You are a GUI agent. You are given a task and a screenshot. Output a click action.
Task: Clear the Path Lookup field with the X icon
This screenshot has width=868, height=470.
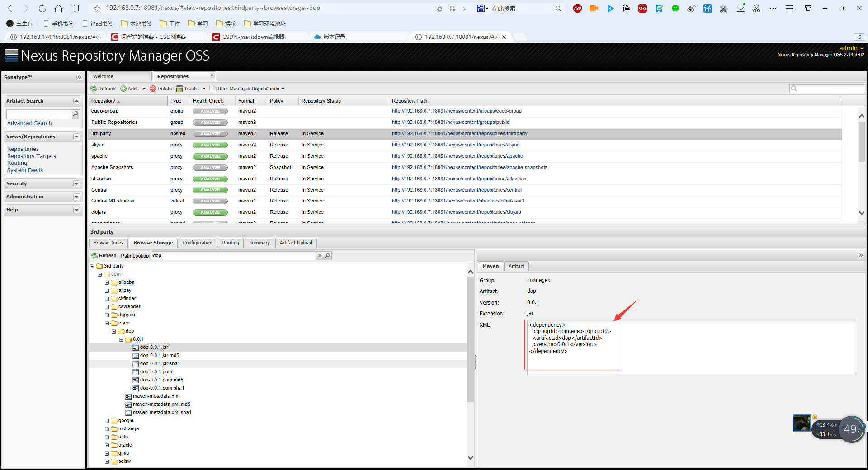pyautogui.click(x=320, y=256)
